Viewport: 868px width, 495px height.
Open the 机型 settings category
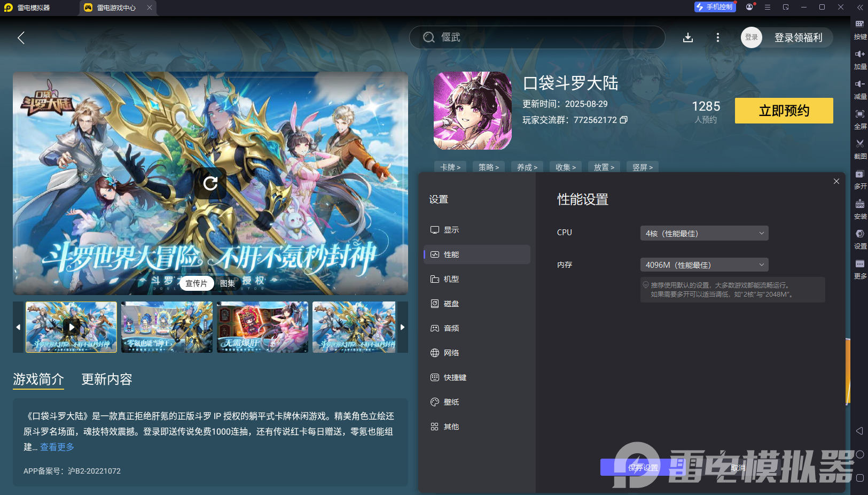coord(477,279)
